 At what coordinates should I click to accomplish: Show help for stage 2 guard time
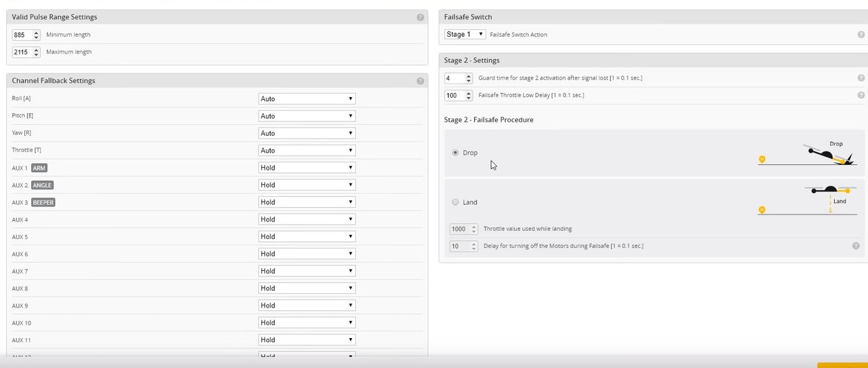pos(861,78)
